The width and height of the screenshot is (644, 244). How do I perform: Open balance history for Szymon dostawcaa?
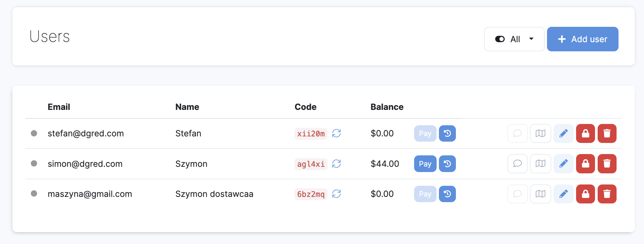[447, 194]
